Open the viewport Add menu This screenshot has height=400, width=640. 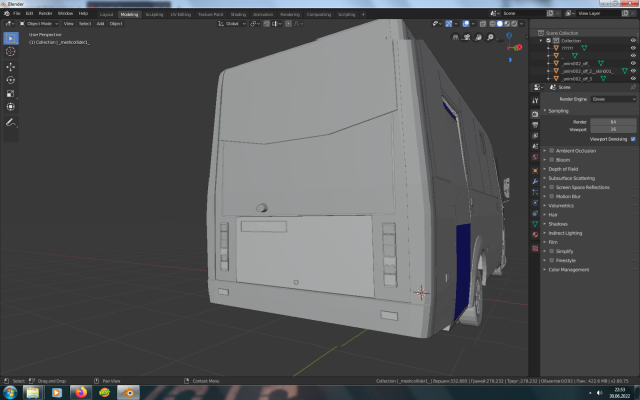[x=100, y=24]
